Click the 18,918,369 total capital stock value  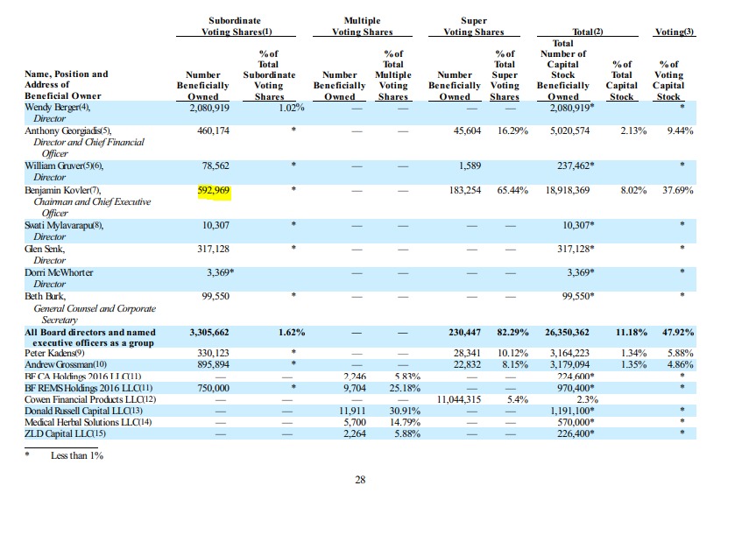(x=567, y=190)
